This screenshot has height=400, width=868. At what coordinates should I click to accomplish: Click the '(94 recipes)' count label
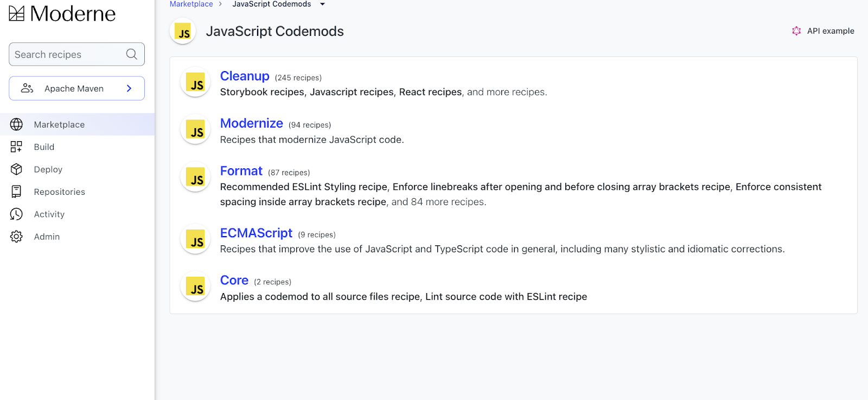tap(309, 125)
